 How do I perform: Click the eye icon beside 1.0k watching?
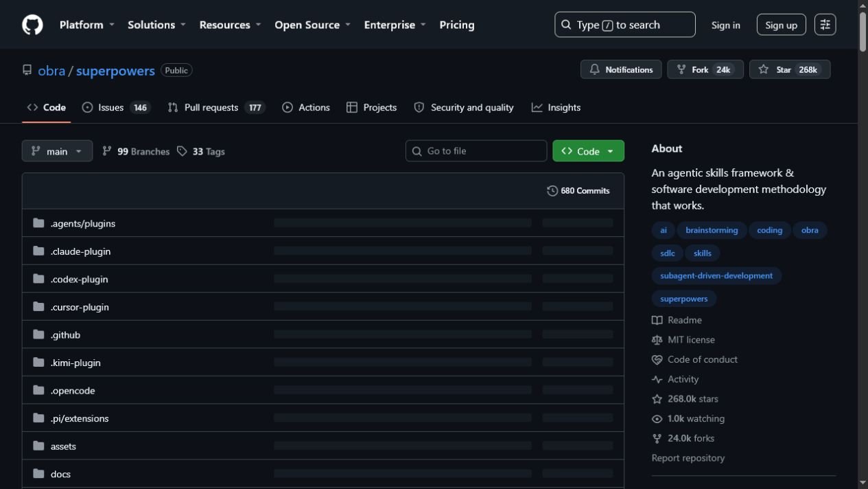tap(657, 418)
